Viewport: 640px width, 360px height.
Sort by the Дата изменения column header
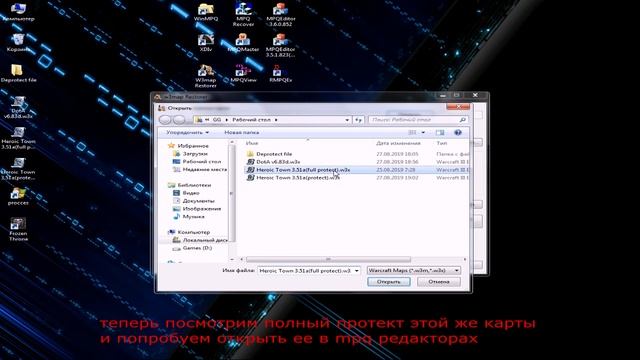(398, 143)
